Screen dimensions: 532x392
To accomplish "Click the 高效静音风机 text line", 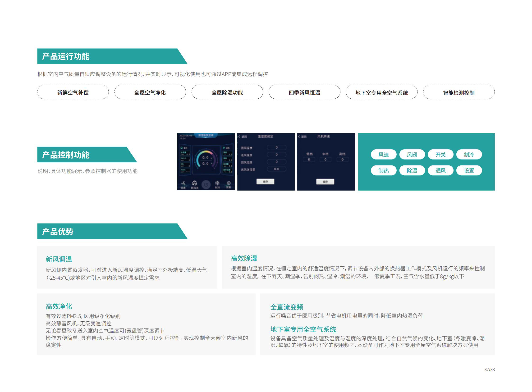I will coord(78,324).
